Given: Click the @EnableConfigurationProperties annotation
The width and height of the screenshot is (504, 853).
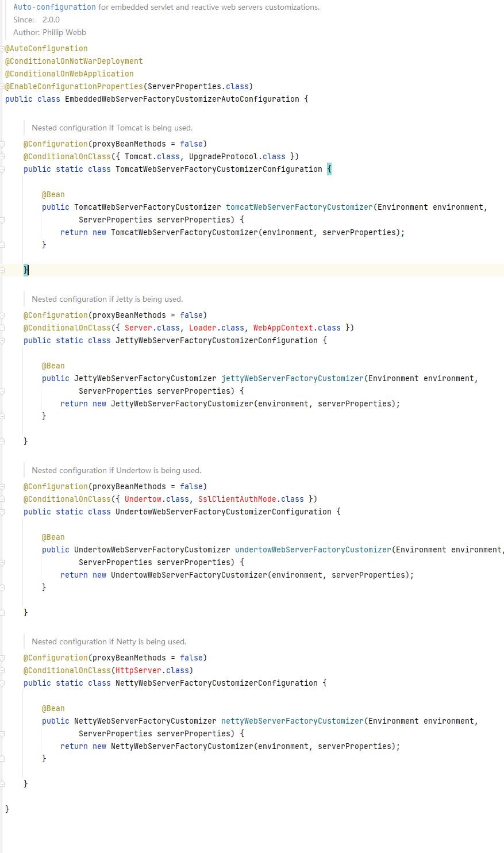Looking at the screenshot, I should tap(74, 87).
